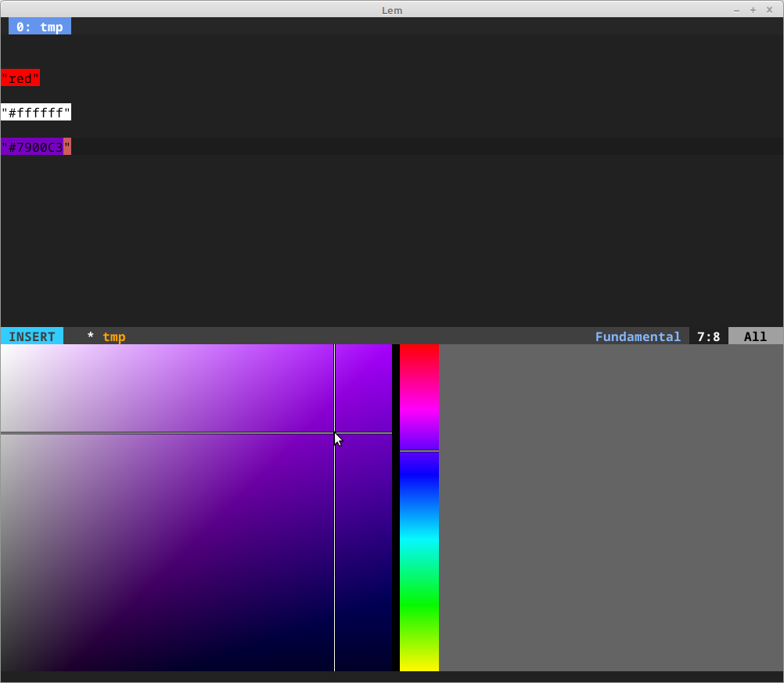
Task: Click the purple "#7900C3" color string
Action: [33, 147]
